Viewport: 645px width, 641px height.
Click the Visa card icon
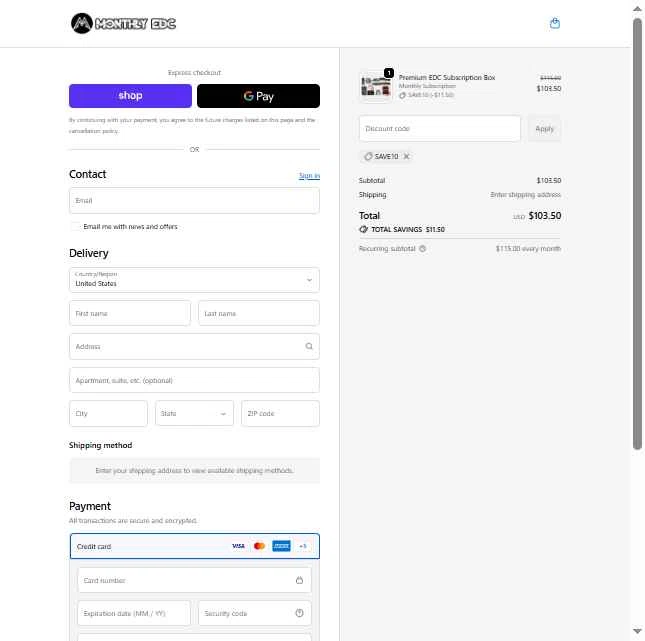[238, 546]
